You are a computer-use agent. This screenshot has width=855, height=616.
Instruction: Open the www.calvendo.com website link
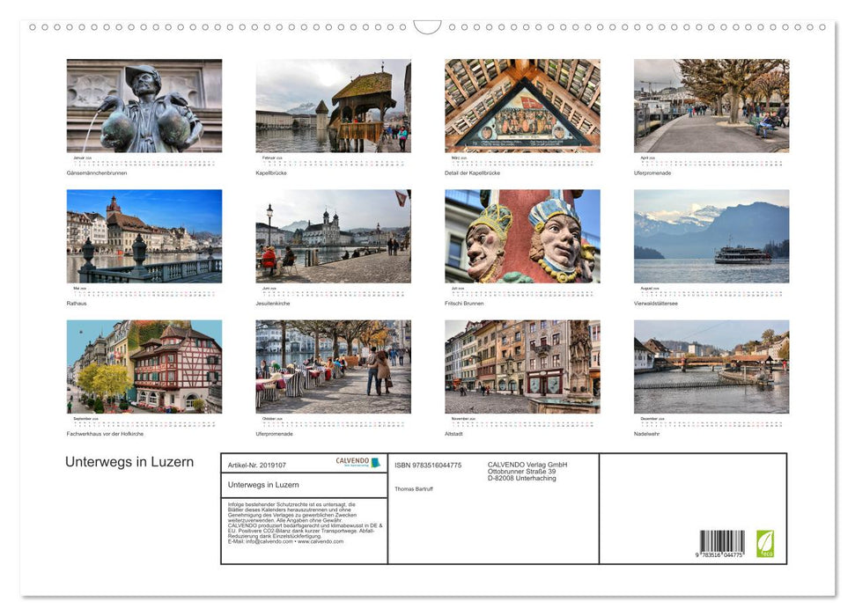coord(321,542)
